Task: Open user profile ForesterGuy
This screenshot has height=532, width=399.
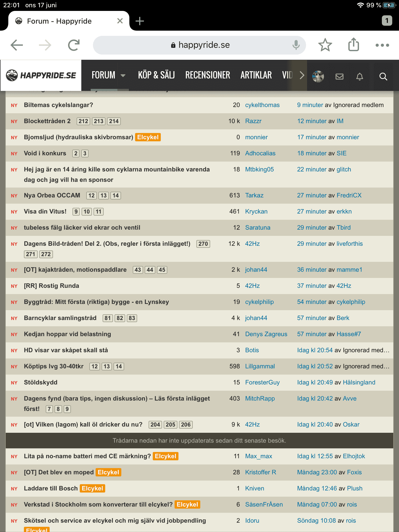Action: click(262, 382)
